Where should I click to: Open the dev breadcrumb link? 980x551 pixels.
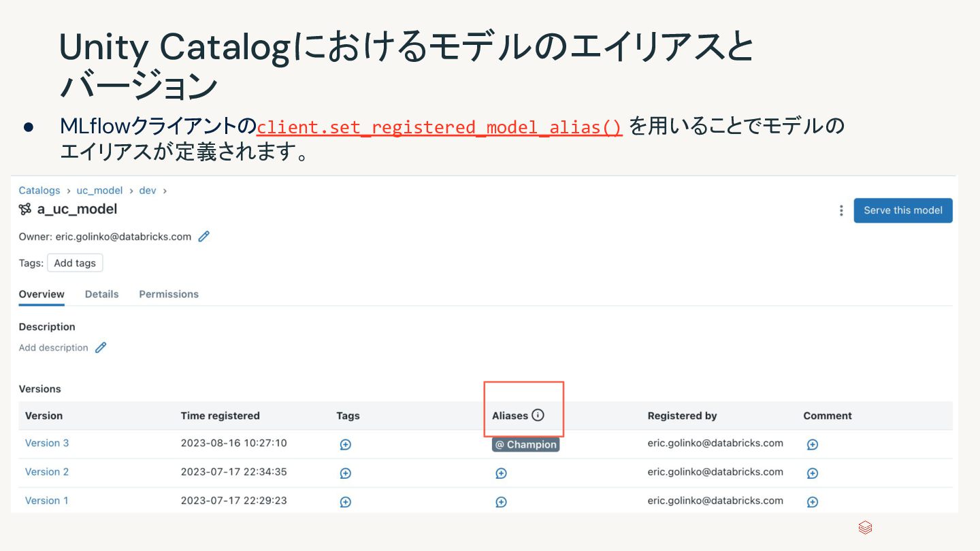148,190
